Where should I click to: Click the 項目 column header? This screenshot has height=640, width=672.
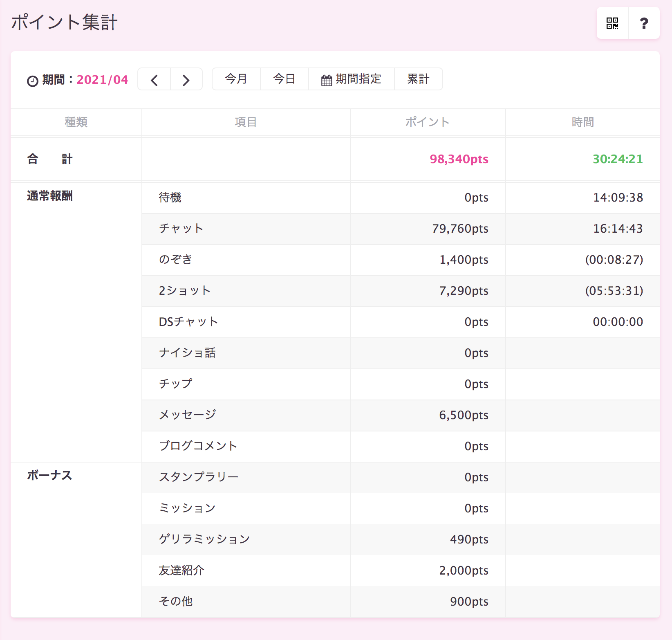click(x=246, y=122)
